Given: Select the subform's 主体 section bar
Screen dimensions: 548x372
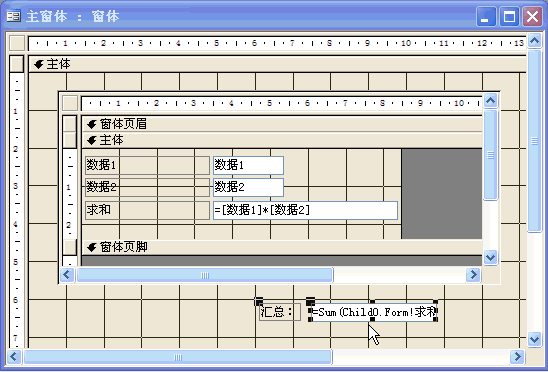Looking at the screenshot, I should (x=282, y=140).
